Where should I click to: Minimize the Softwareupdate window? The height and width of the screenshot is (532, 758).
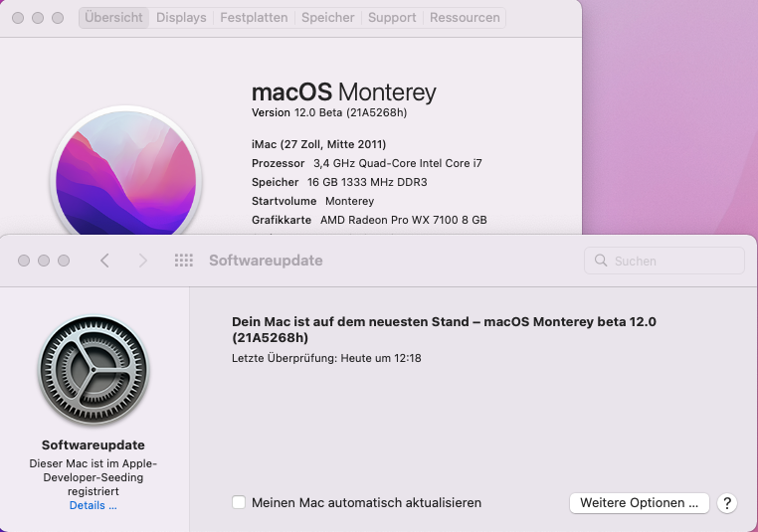44,261
